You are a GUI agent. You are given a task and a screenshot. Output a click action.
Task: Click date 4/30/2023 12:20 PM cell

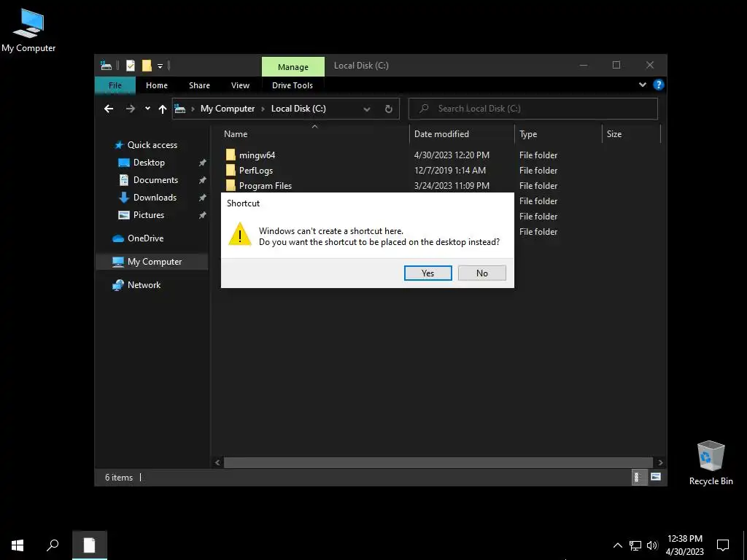pyautogui.click(x=452, y=155)
